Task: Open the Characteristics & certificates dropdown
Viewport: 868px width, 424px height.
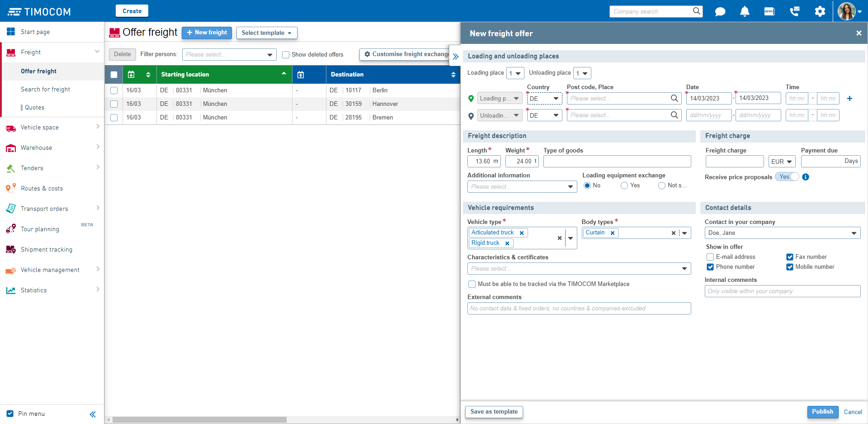Action: (683, 268)
